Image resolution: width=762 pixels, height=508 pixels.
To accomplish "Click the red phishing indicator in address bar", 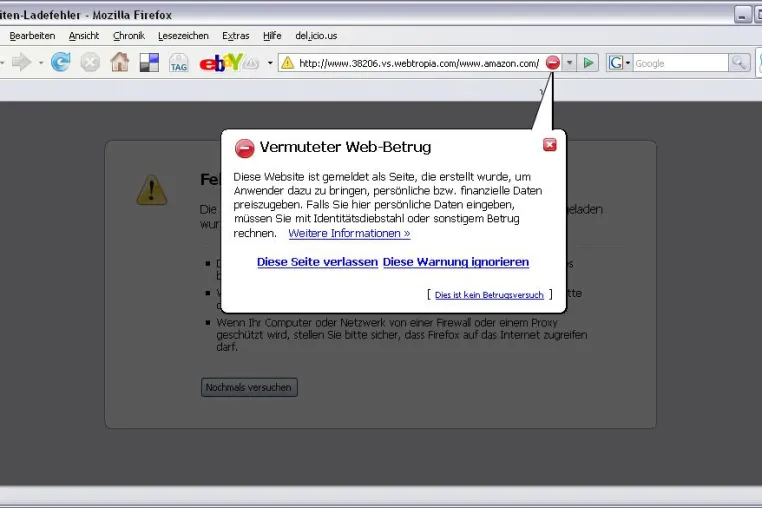I will point(553,63).
